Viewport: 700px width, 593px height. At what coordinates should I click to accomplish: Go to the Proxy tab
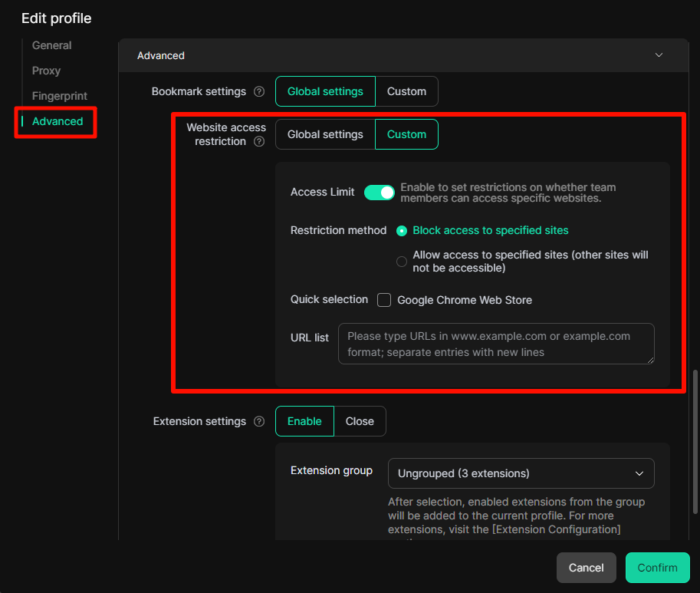coord(46,71)
